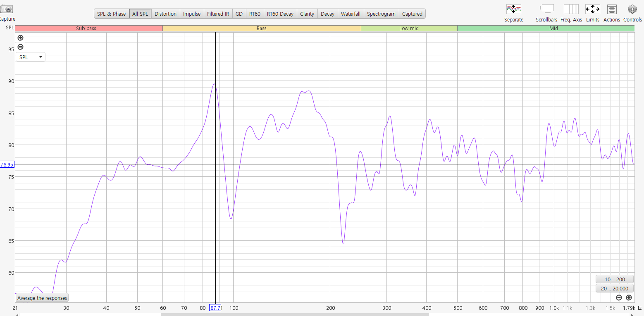The width and height of the screenshot is (644, 316).
Task: Click the horizontal scrollbar thumb
Action: point(295,314)
